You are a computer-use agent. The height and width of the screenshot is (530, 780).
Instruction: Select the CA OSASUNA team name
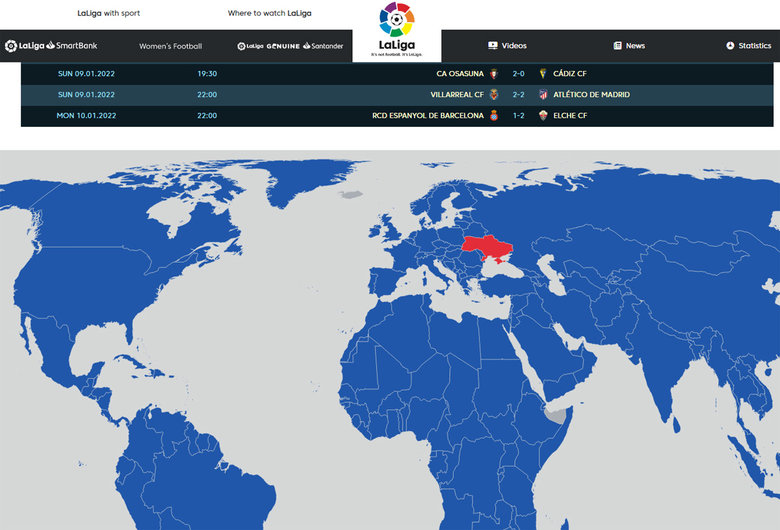(460, 74)
